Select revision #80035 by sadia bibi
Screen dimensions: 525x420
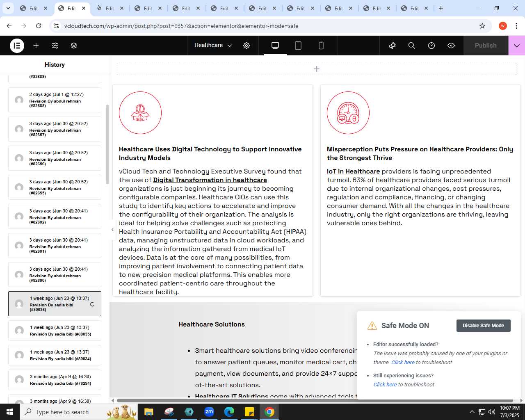[x=55, y=331]
